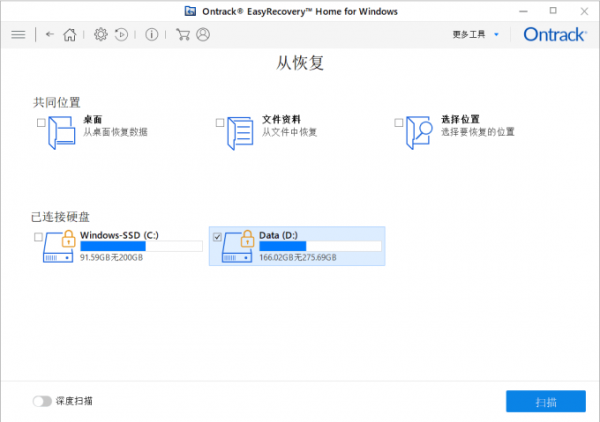The width and height of the screenshot is (600, 422).
Task: Open the hamburger menu
Action: pos(18,35)
